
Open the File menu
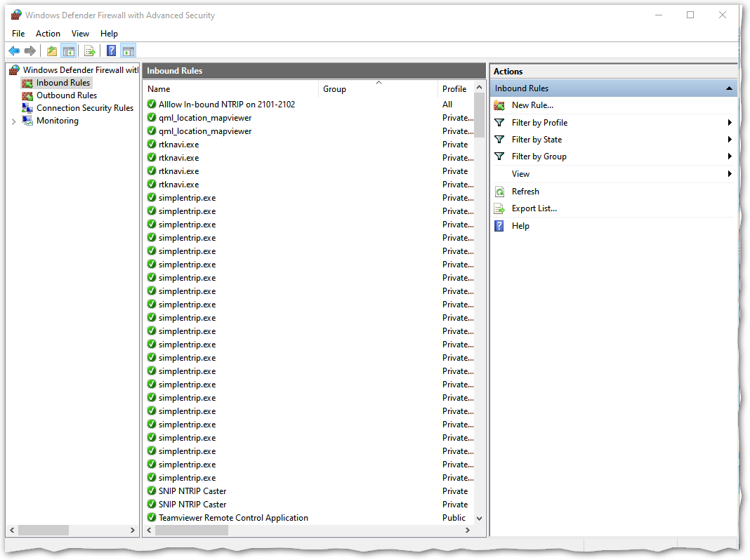coord(18,34)
